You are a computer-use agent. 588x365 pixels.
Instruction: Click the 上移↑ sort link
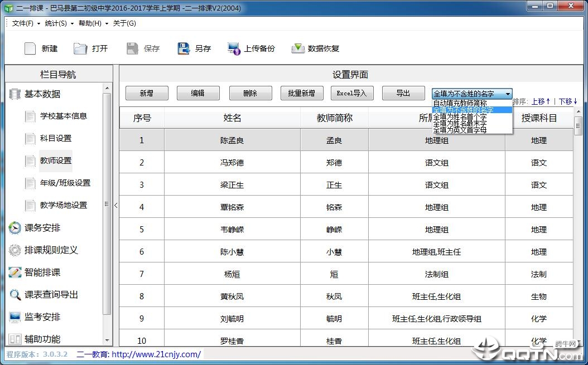click(x=541, y=101)
